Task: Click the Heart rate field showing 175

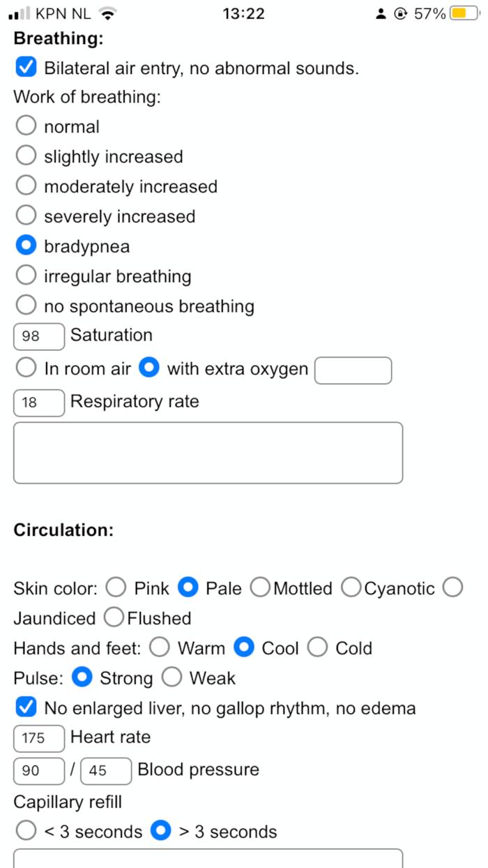Action: 38,738
